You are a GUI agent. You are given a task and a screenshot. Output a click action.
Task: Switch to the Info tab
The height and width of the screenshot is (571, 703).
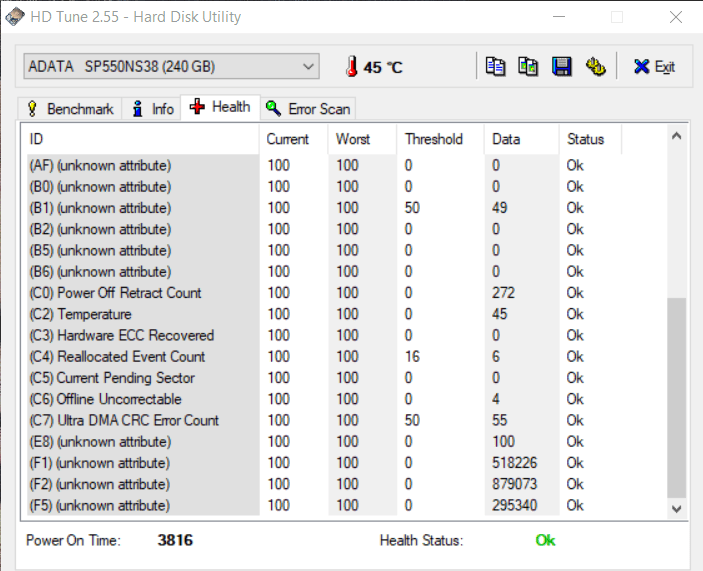coord(152,109)
